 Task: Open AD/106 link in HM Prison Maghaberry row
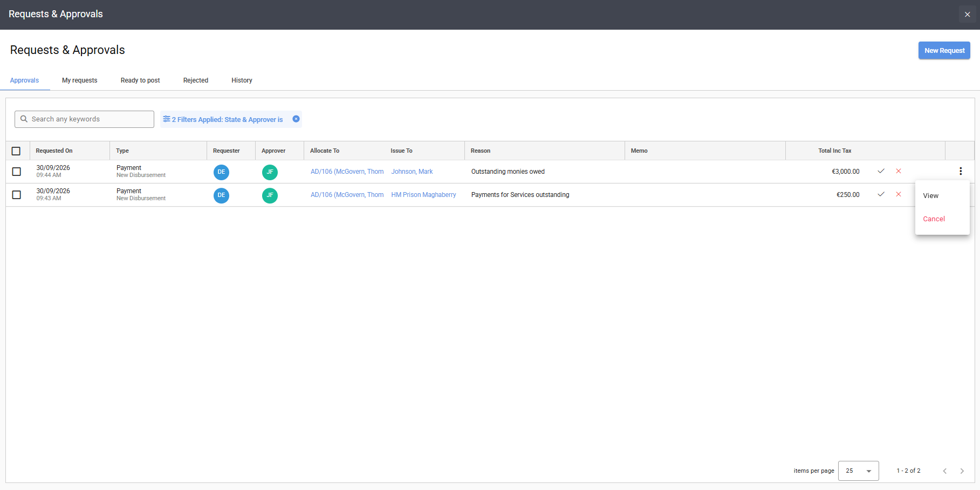347,195
